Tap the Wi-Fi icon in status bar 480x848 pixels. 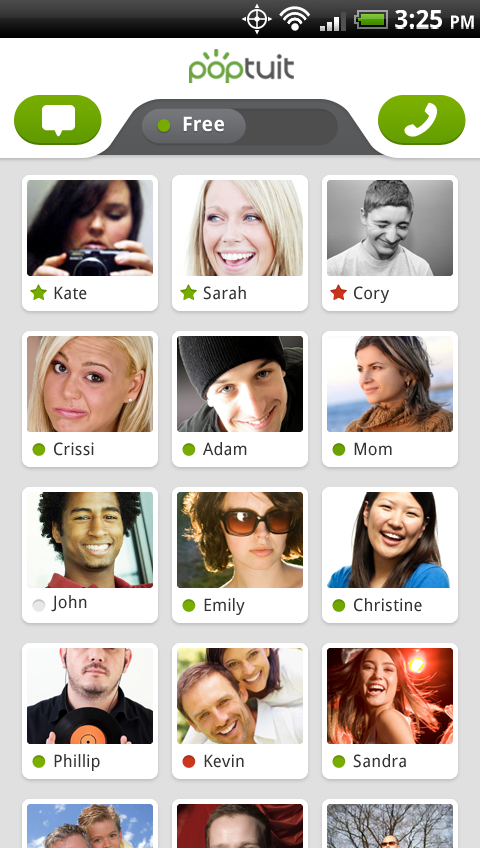point(295,20)
